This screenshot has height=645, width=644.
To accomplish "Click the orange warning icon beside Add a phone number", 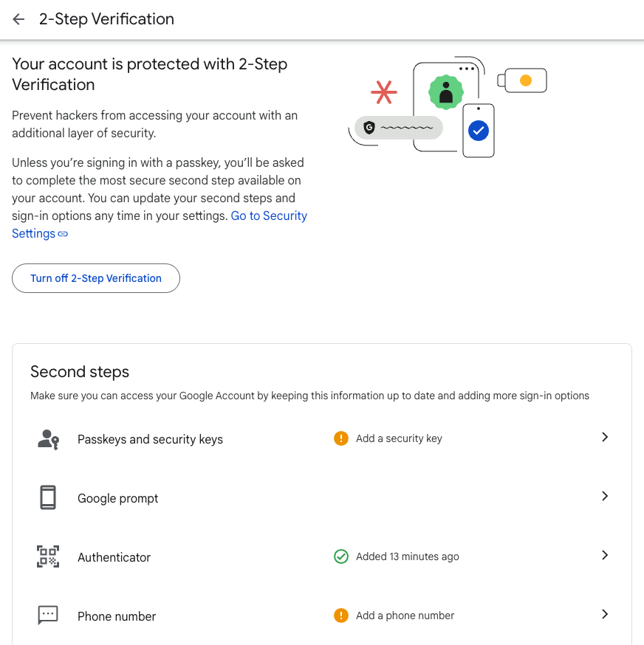I will pyautogui.click(x=341, y=615).
